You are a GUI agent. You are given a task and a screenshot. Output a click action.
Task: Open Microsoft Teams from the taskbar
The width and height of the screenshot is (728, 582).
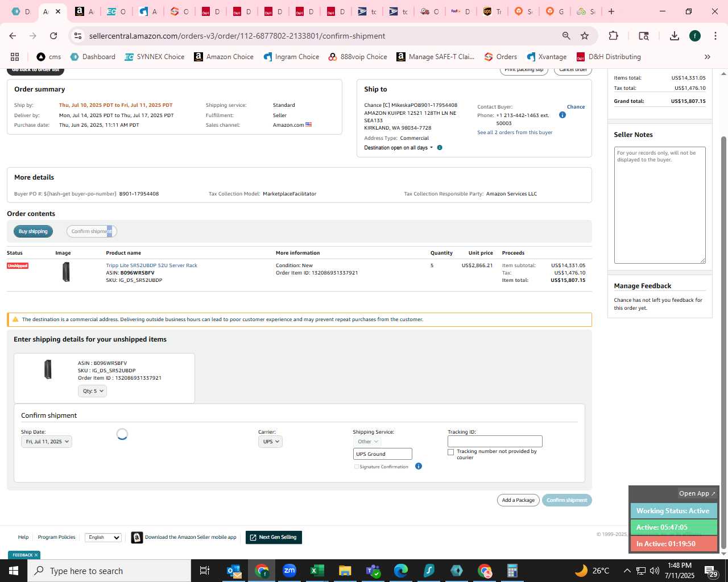(x=373, y=571)
